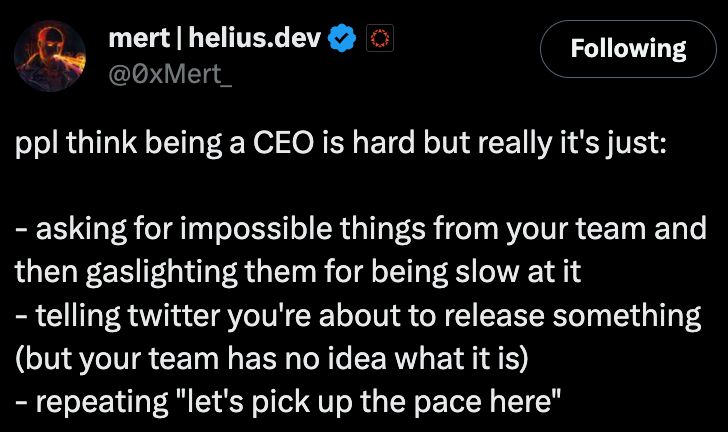Click the display name mert | helius.dev
The width and height of the screenshot is (728, 432).
214,38
